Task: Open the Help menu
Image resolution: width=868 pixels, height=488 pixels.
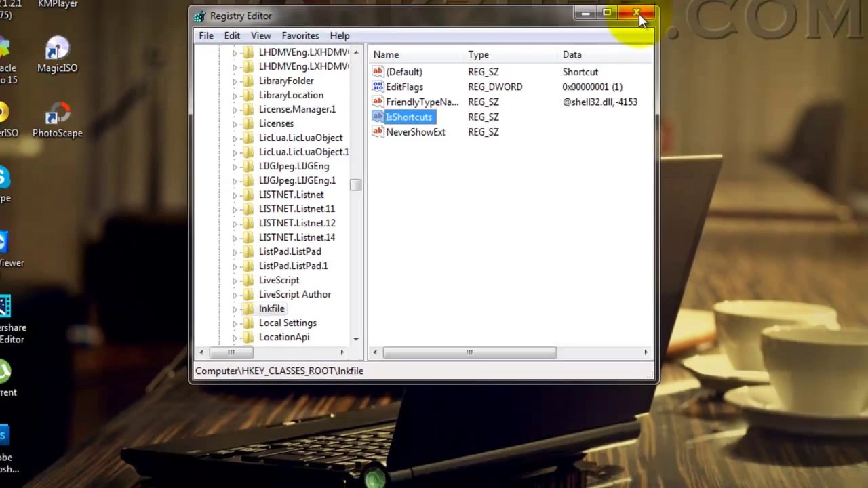Action: [340, 36]
